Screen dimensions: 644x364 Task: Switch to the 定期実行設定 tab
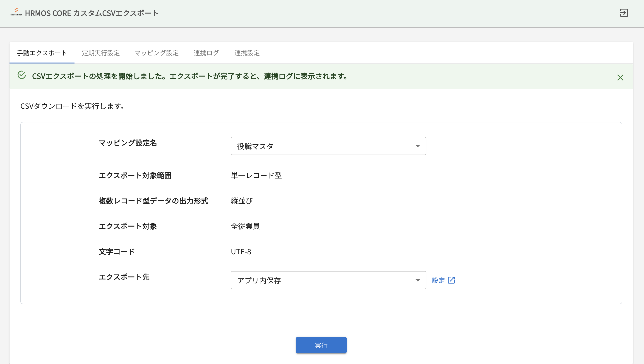pyautogui.click(x=101, y=53)
